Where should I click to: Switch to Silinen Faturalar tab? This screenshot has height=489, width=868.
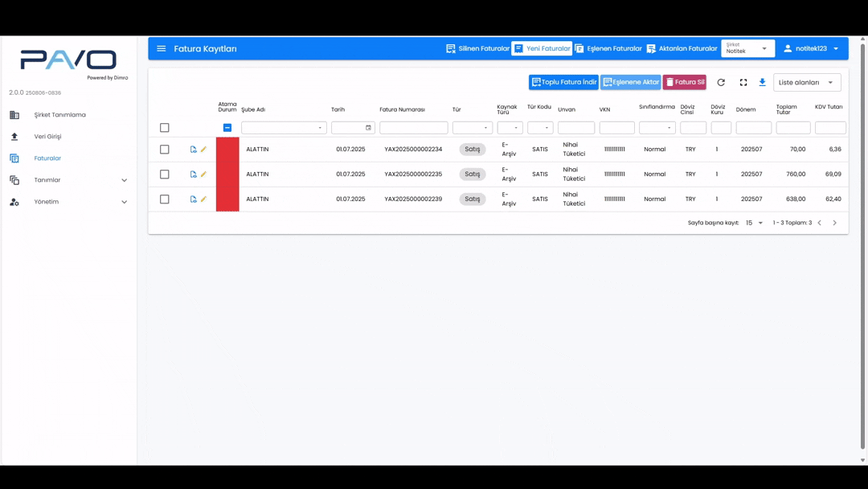[x=478, y=49]
